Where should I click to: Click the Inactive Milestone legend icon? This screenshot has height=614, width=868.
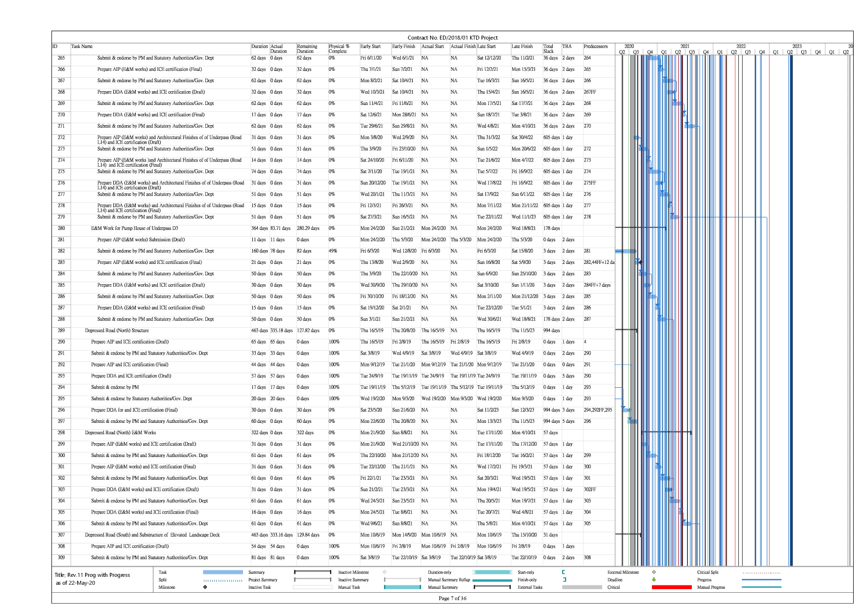tap(385, 572)
